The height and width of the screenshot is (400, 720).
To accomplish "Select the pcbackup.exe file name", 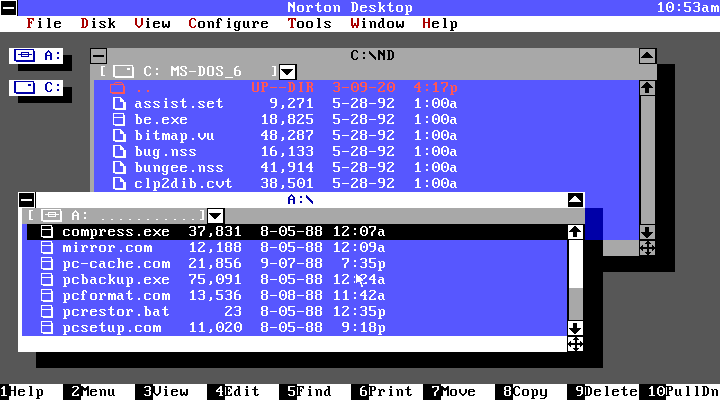I will coord(116,280).
